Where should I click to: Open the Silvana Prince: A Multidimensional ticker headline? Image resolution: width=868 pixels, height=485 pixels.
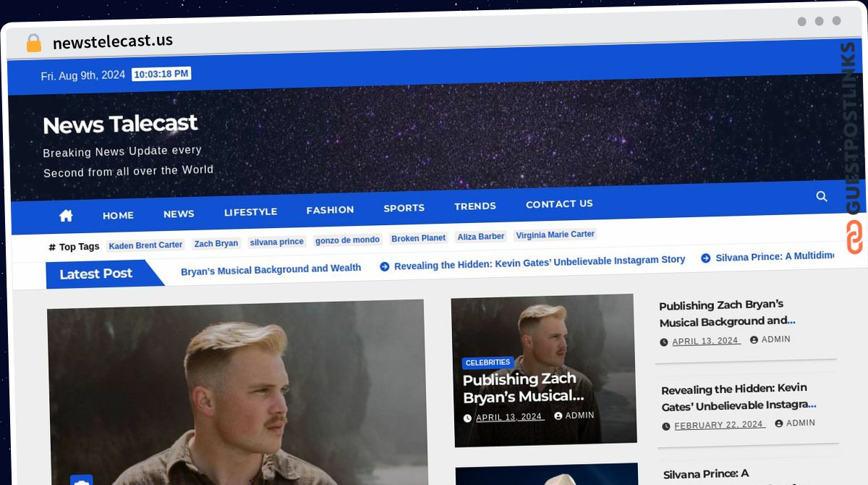[775, 256]
